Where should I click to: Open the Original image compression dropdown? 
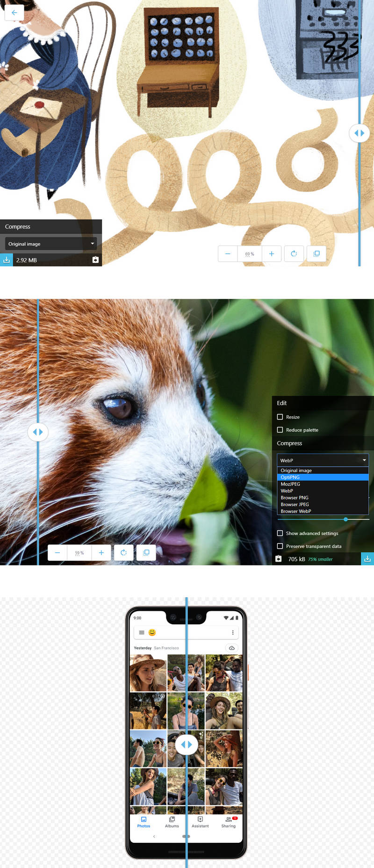click(51, 244)
